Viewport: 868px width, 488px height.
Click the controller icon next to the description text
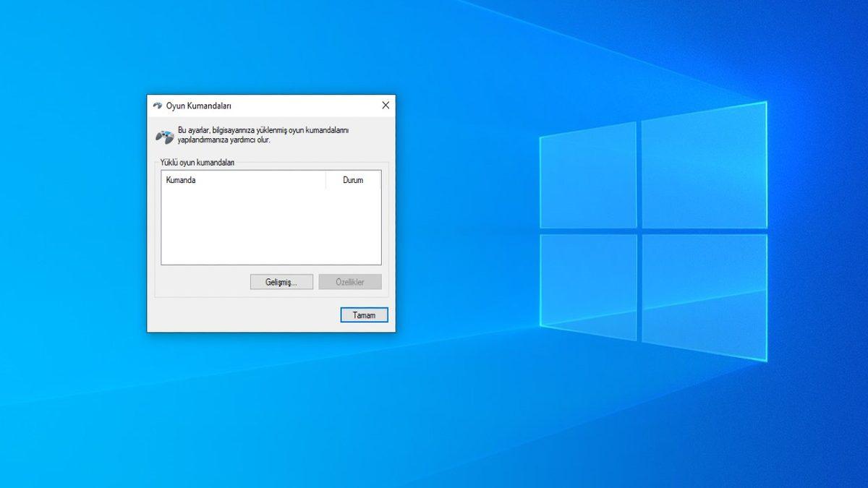coord(163,135)
